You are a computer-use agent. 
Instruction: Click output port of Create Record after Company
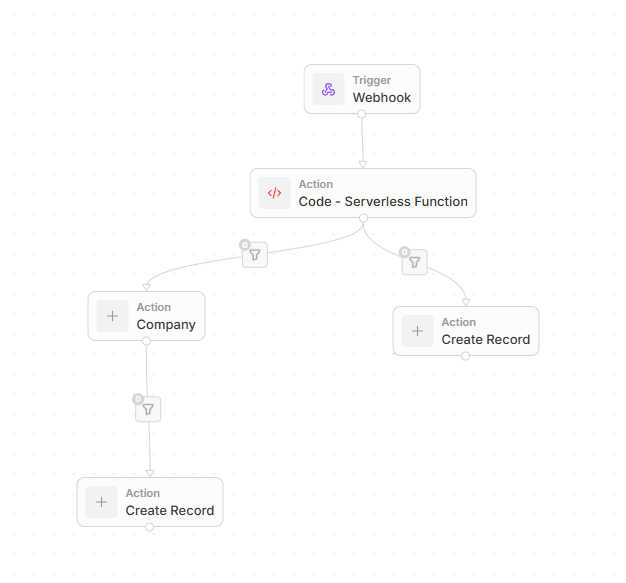coord(150,527)
